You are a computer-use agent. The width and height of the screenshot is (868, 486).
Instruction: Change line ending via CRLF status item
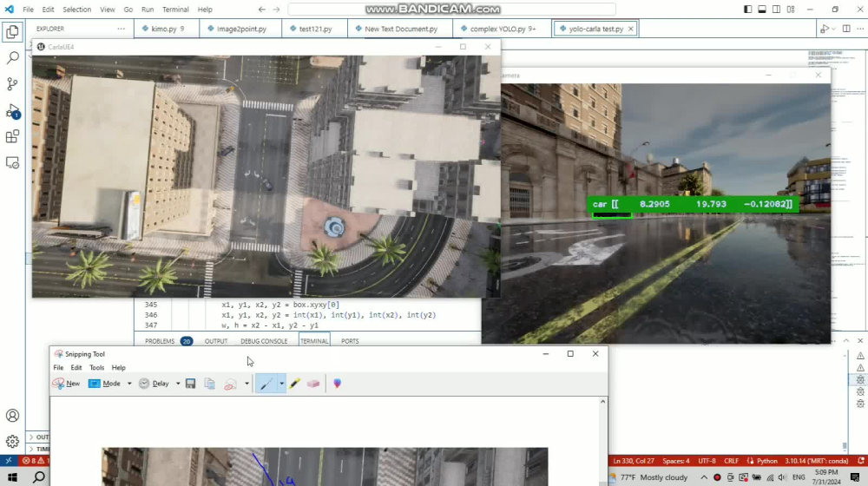click(x=731, y=461)
